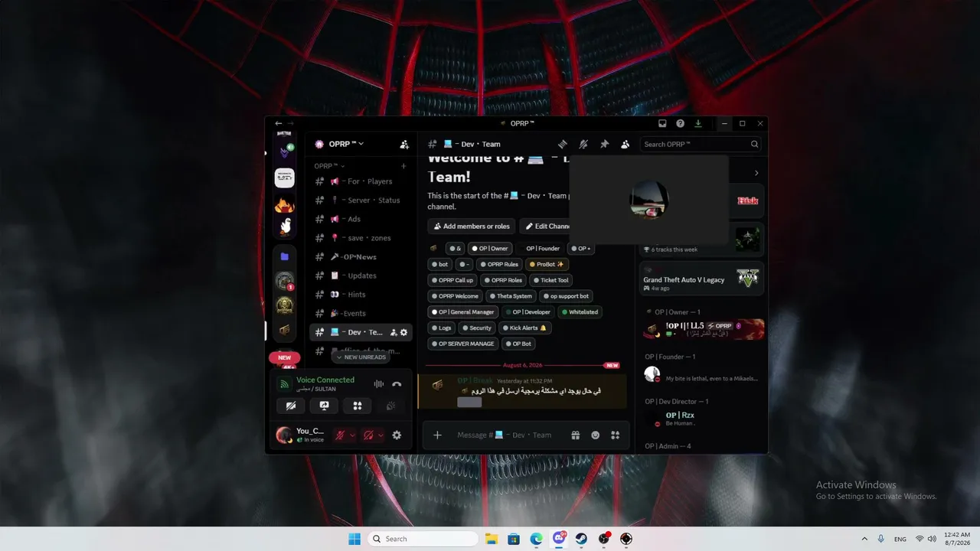Image resolution: width=980 pixels, height=551 pixels.
Task: Open the For · Players channel
Action: (x=361, y=181)
